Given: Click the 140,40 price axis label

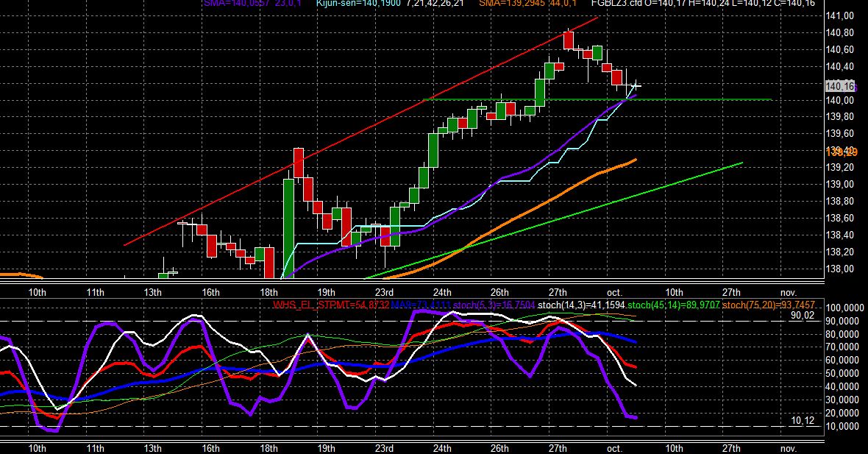Looking at the screenshot, I should pos(839,66).
